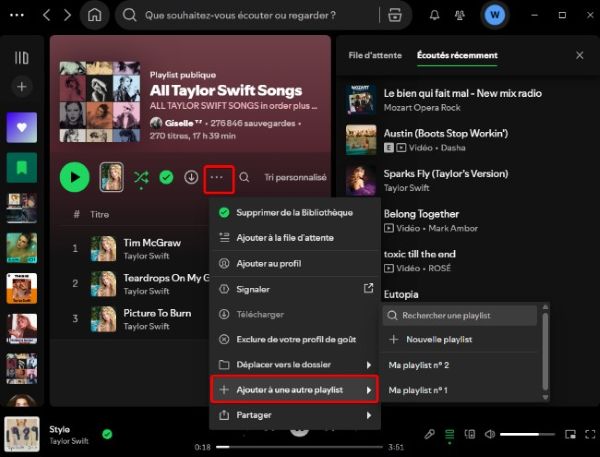This screenshot has width=600, height=457.
Task: Create a new playlist with plus button
Action: (x=22, y=87)
